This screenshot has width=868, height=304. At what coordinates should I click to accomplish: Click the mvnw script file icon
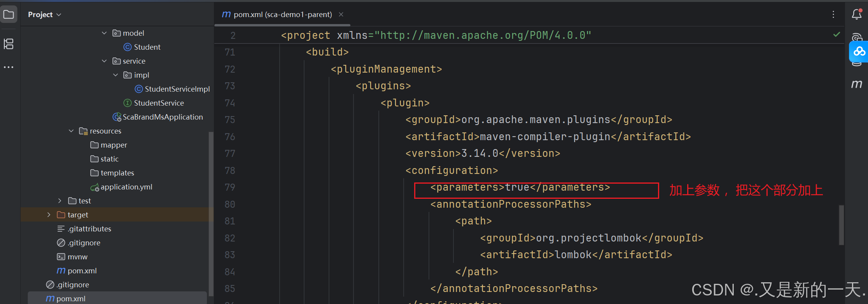click(61, 257)
